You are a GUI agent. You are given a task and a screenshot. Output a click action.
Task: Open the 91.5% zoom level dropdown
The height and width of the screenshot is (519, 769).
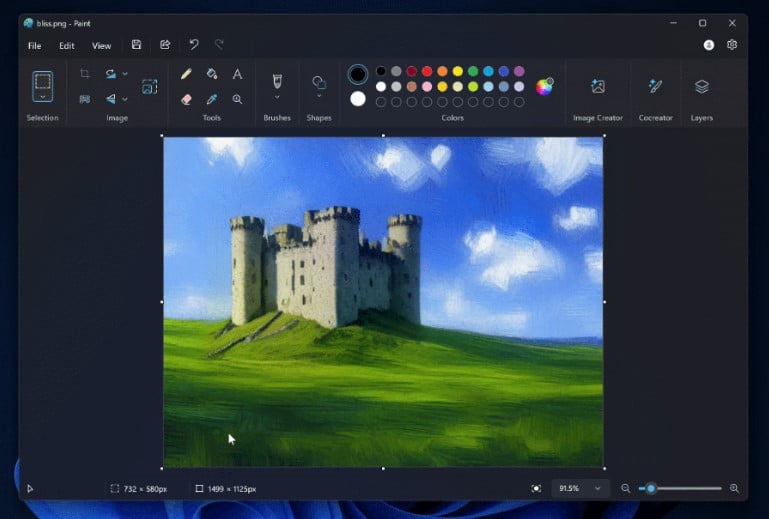(x=580, y=488)
